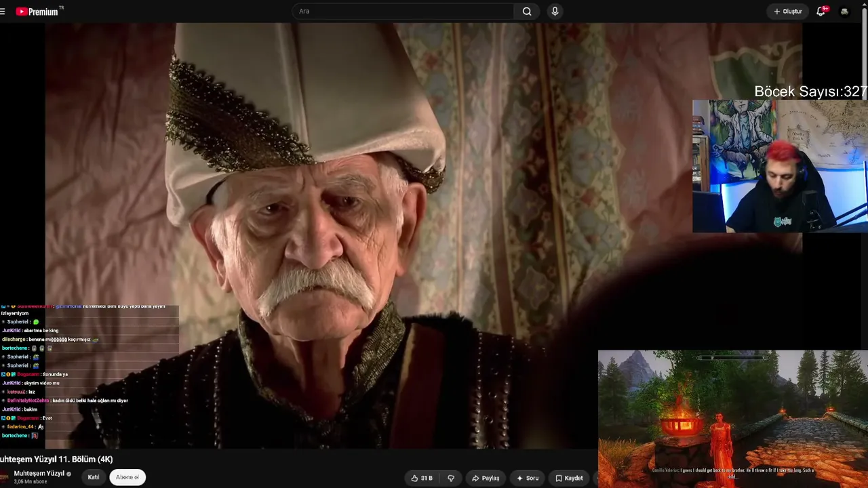Viewport: 868px width, 488px height.
Task: Open the account avatar menu
Action: [844, 12]
